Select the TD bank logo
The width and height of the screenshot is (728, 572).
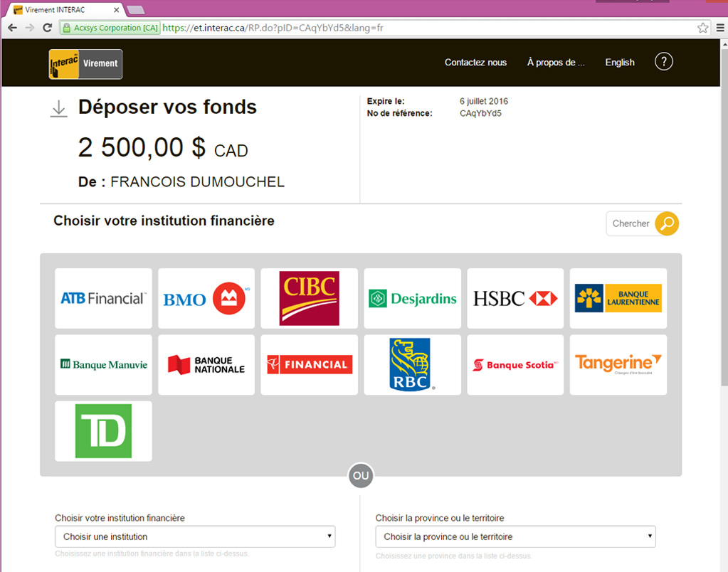[x=103, y=431]
